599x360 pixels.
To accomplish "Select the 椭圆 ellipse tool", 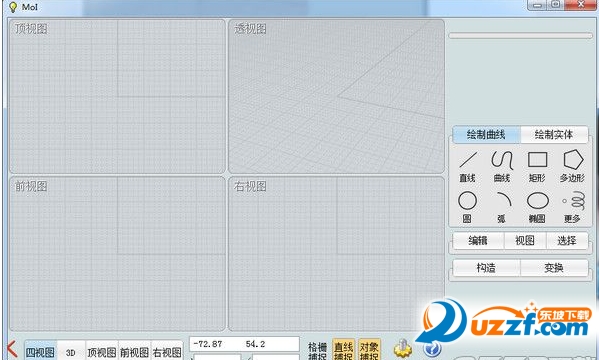I will click(x=537, y=207).
